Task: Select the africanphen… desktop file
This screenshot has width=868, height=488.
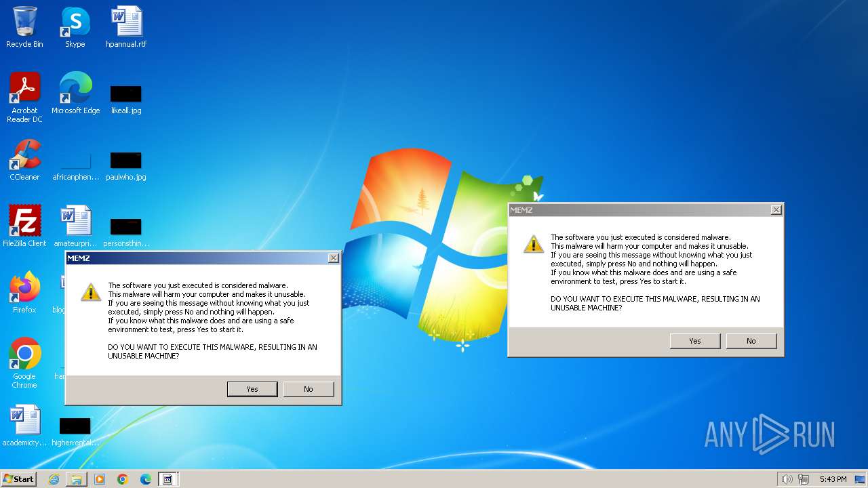Action: pos(75,166)
